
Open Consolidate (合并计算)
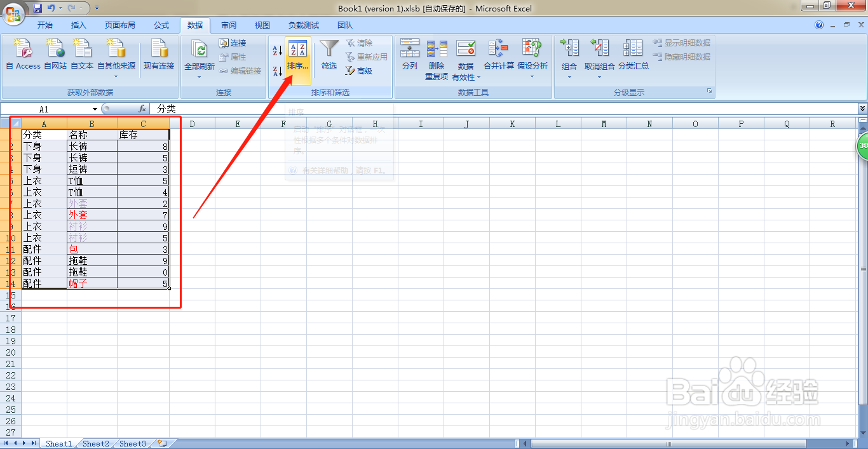(499, 55)
